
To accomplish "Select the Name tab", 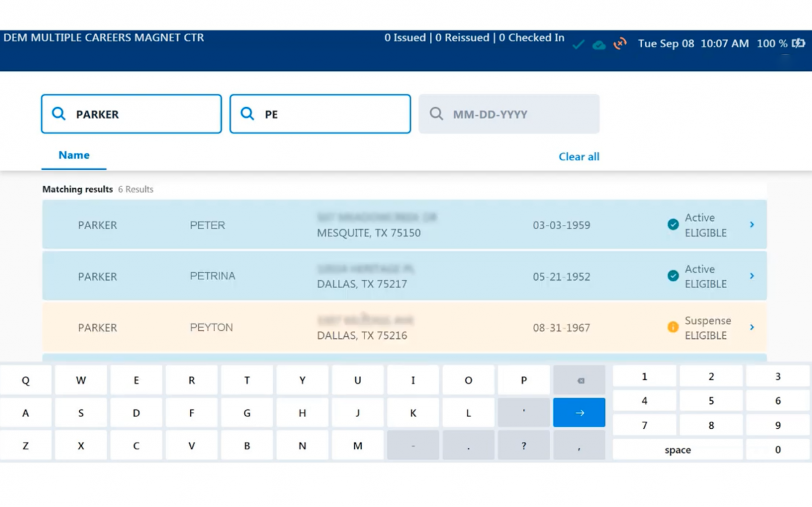I will (73, 155).
